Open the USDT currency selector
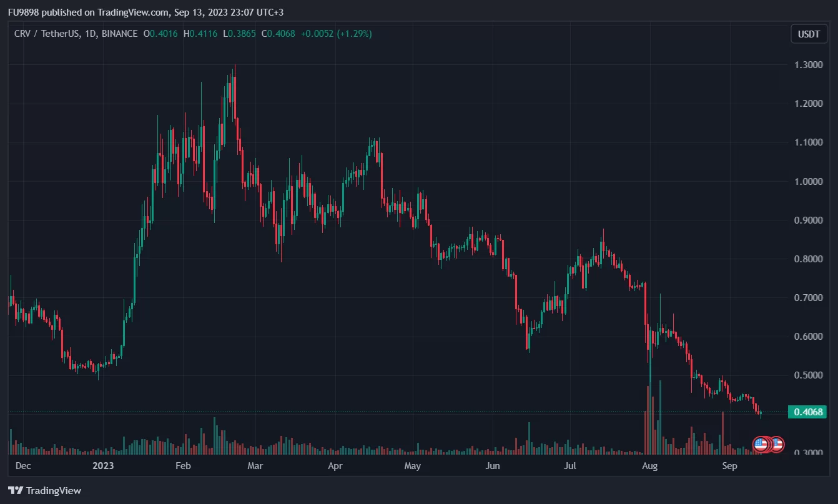Screen dimensions: 838x504 (x=809, y=34)
